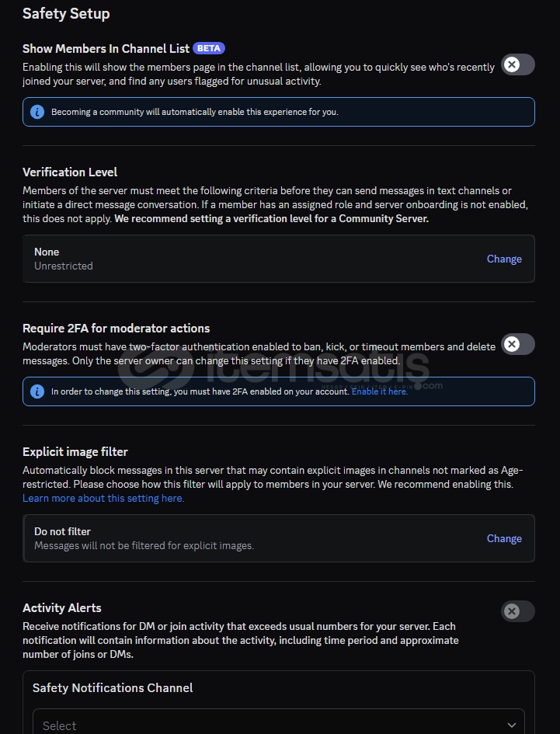Open the None Unrestricted verification level card
Viewport: 560px width, 734px height.
coord(279,259)
